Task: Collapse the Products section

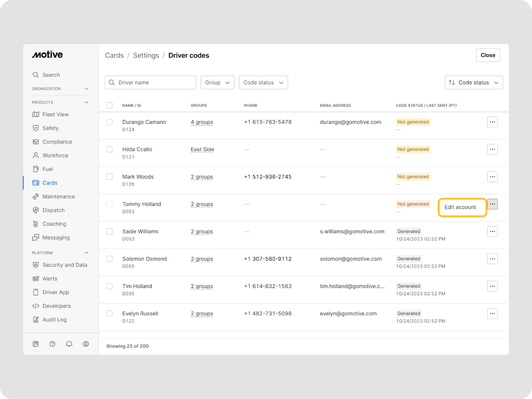Action: tap(86, 102)
